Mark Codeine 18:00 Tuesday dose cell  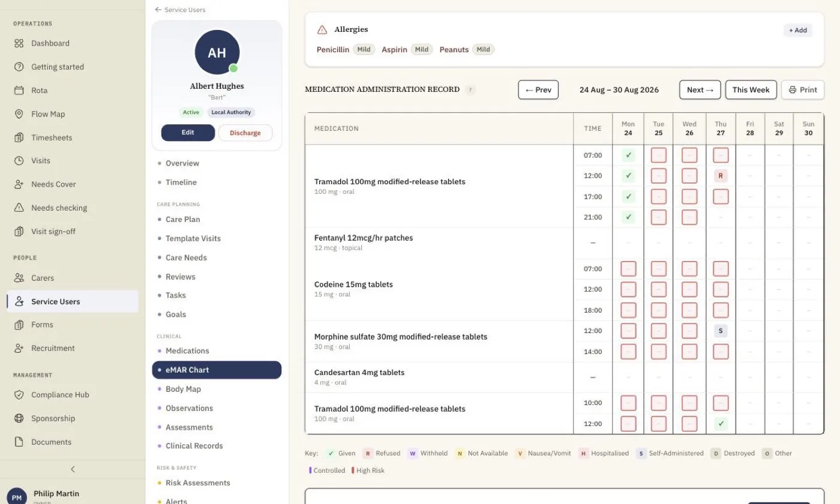pos(658,310)
